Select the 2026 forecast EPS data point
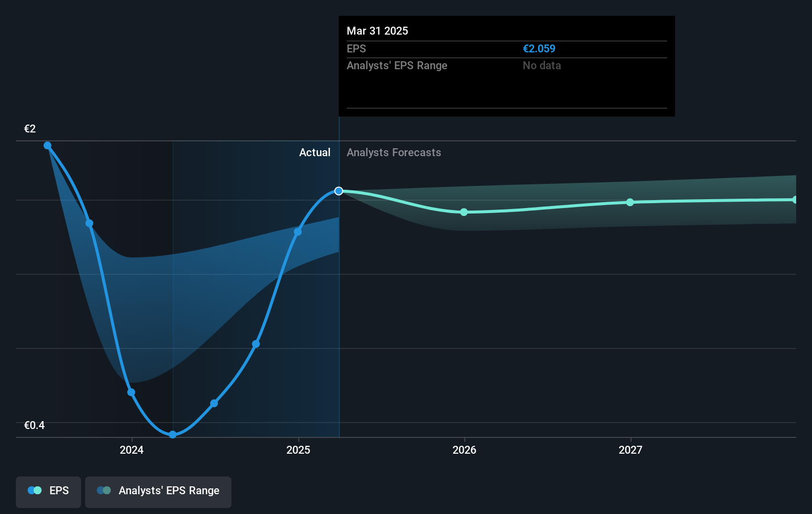Viewport: 812px width, 514px height. click(464, 212)
